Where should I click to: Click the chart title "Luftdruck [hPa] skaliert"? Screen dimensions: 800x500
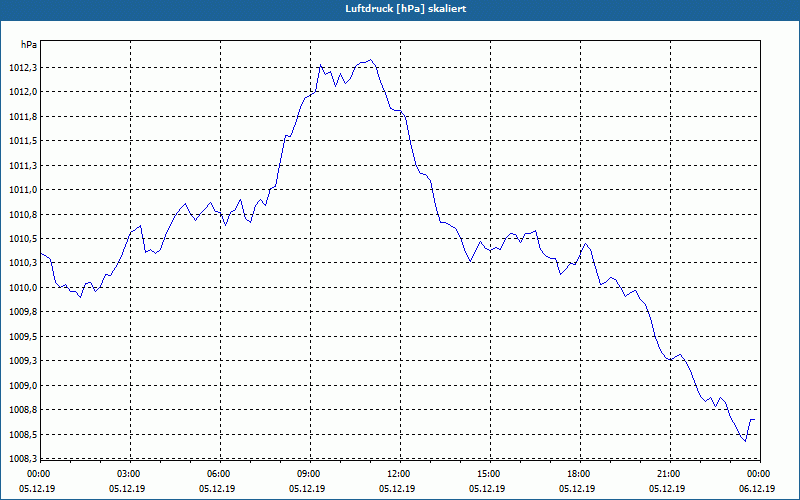coord(406,9)
